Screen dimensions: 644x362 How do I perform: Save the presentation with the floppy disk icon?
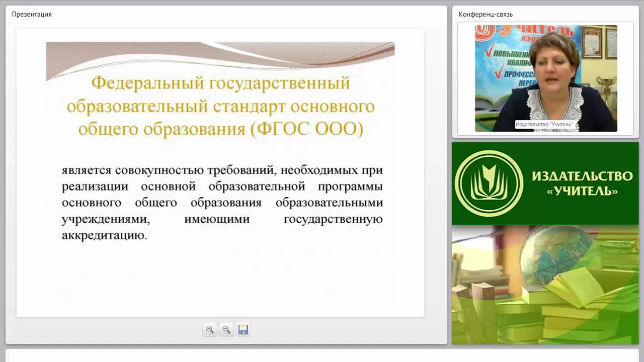click(243, 330)
